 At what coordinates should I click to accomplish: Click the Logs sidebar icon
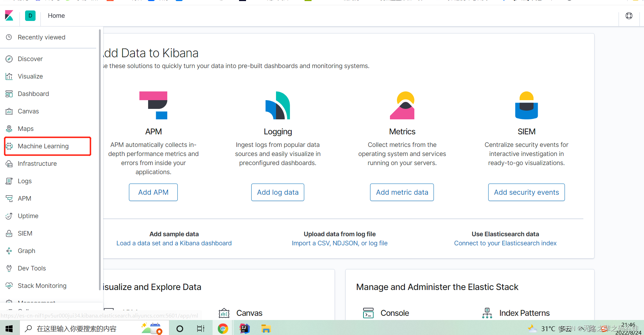[x=9, y=181]
